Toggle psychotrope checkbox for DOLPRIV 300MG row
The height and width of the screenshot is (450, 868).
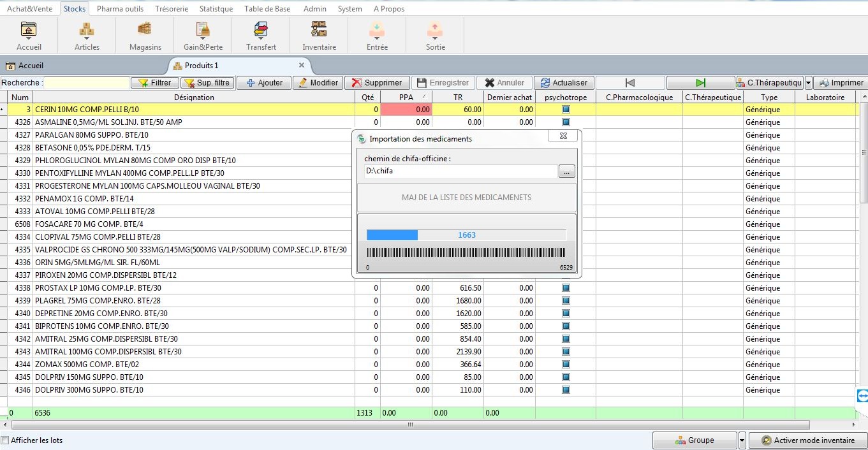(x=566, y=390)
